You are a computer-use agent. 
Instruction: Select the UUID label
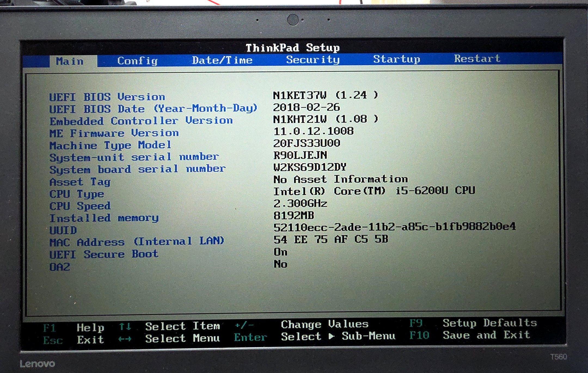coord(63,231)
